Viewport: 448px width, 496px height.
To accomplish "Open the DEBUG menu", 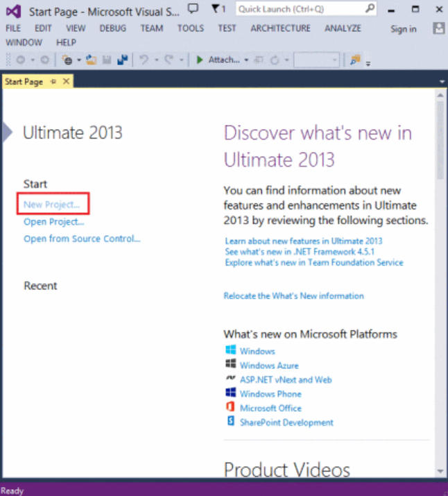I will (112, 28).
